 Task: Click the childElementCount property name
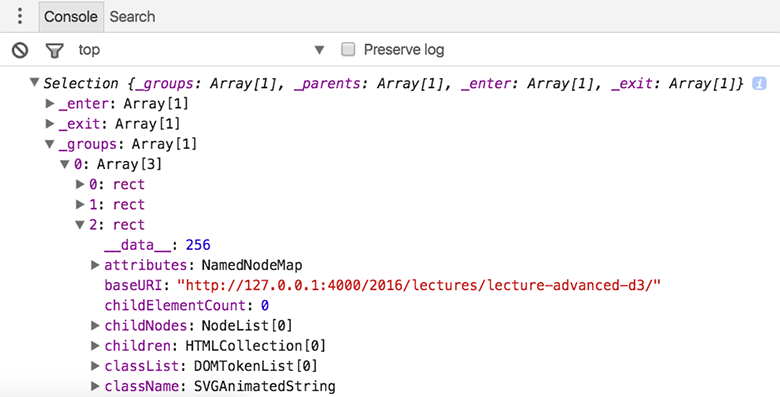pyautogui.click(x=175, y=305)
